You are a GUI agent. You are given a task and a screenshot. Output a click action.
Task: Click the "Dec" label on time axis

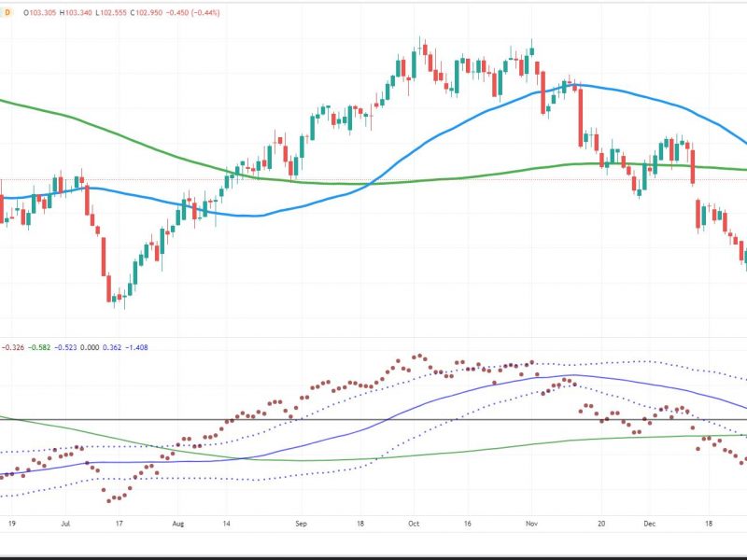point(649,524)
